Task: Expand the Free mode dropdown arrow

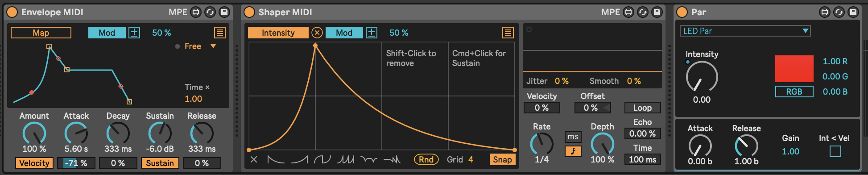Action: pos(213,46)
